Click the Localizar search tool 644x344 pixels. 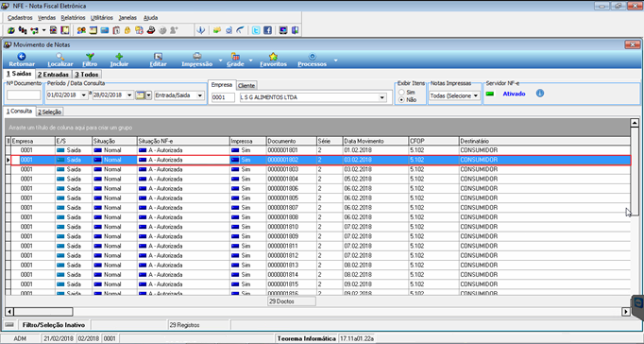60,60
